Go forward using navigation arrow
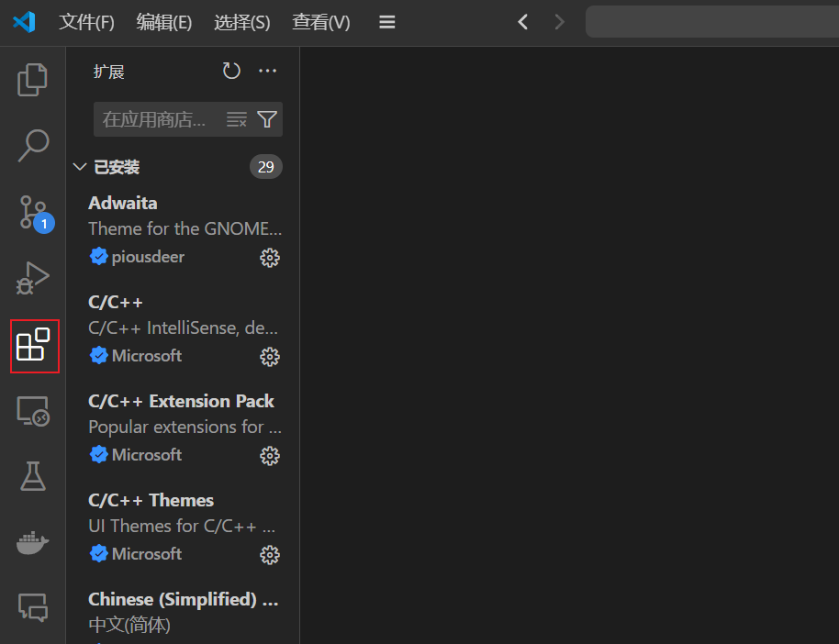Screen dimensions: 839x644 [x=560, y=22]
